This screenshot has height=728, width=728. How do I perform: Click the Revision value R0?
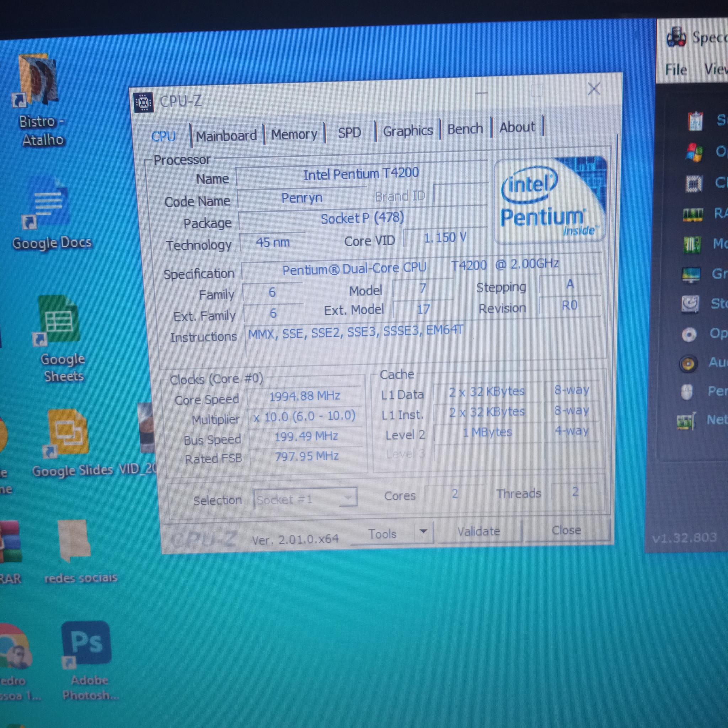569,305
